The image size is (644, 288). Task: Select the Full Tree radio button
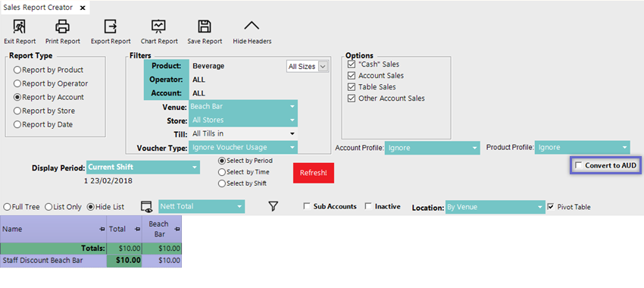point(7,207)
